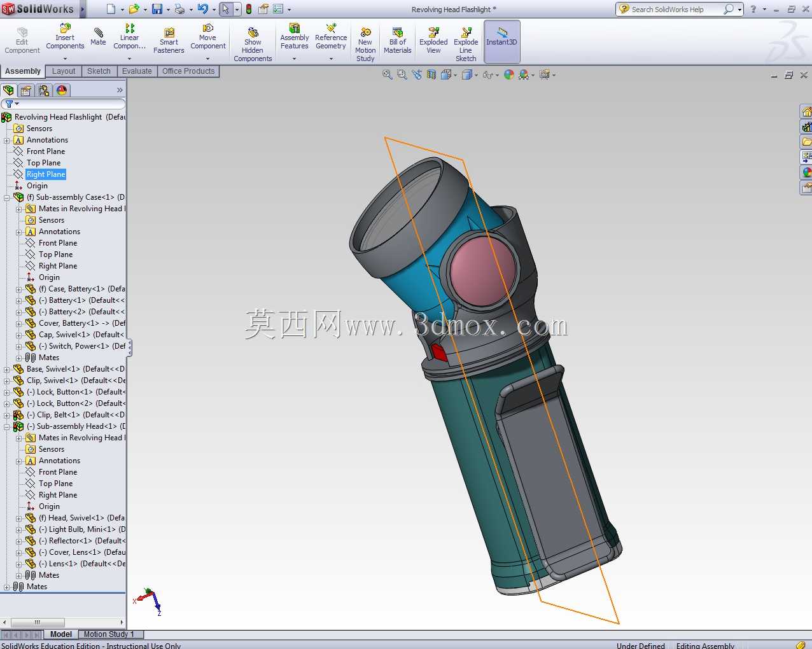Open Linear Component Pattern dropdown arrow

(129, 59)
